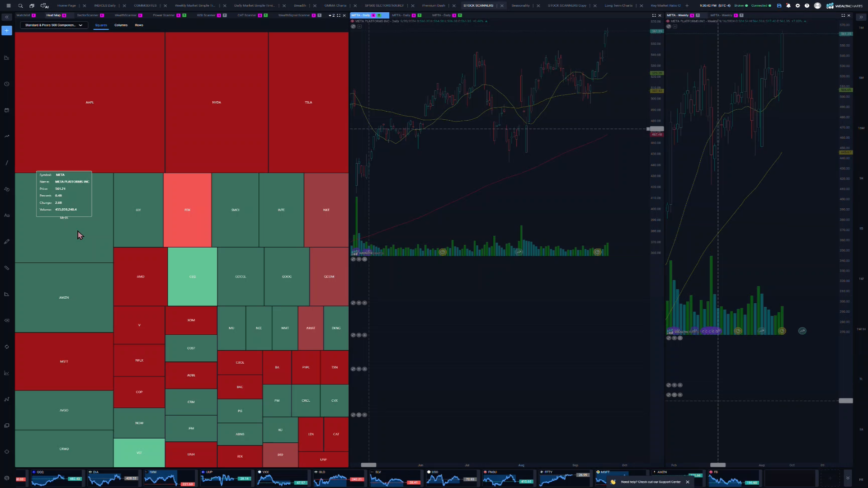Screen dimensions: 868x488
Task: Open the Seasonality tab options menu
Action: coord(533,5)
